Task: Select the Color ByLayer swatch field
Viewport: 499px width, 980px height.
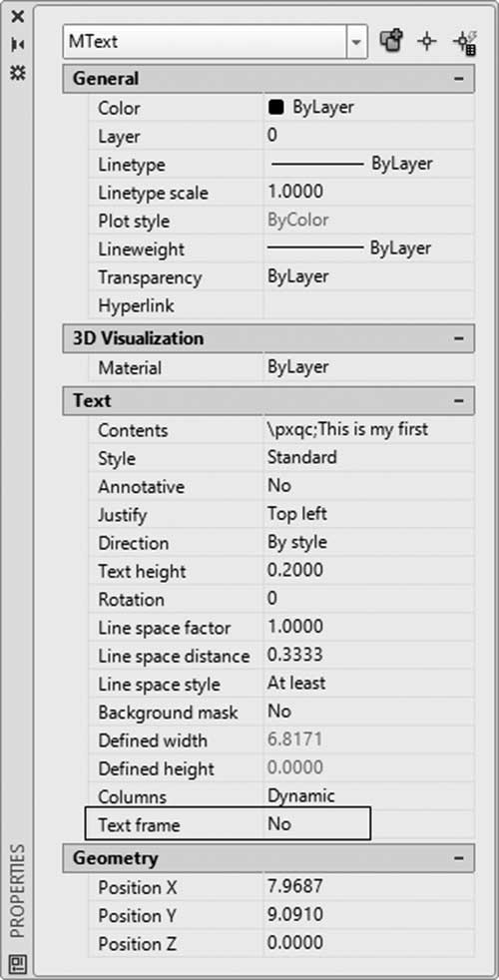Action: click(x=369, y=108)
